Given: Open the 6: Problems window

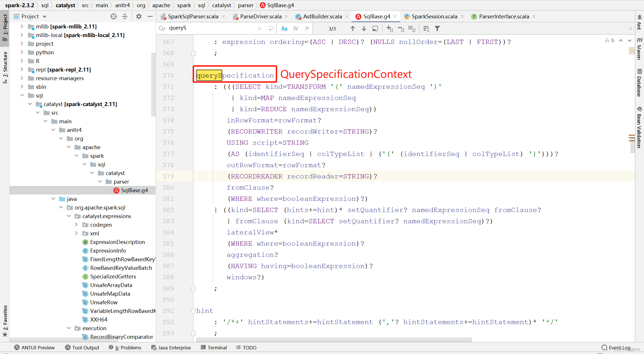Looking at the screenshot, I should 125,348.
